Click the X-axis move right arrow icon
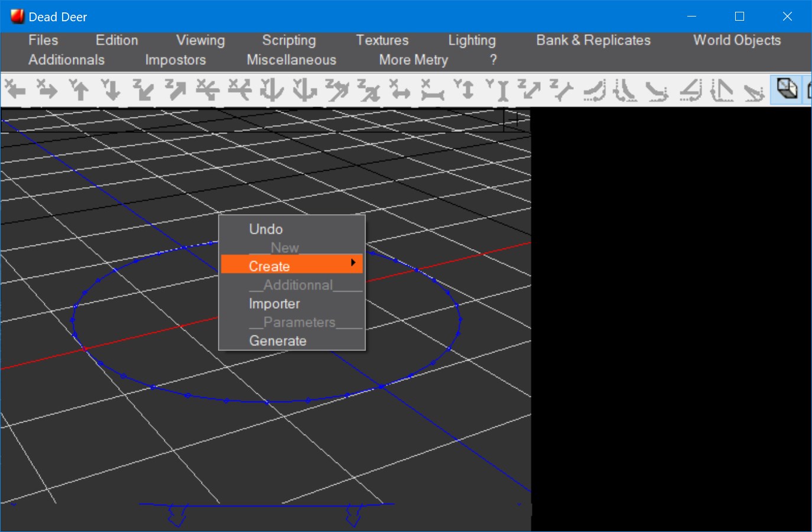Image resolution: width=812 pixels, height=532 pixels. click(47, 90)
